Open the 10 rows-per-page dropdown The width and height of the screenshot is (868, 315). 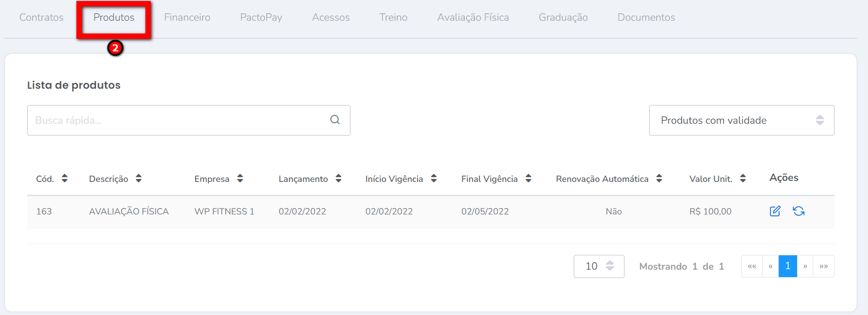[598, 266]
